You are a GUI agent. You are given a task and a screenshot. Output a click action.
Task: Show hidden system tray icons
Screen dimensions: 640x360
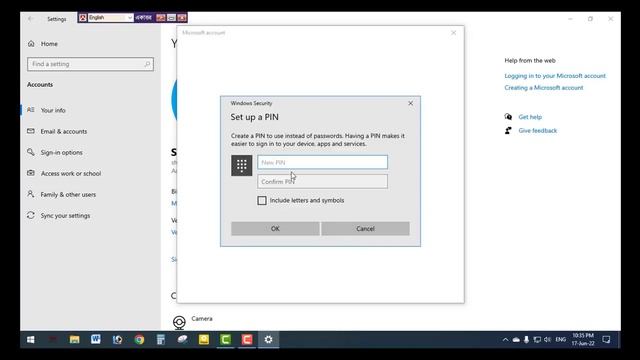505,340
